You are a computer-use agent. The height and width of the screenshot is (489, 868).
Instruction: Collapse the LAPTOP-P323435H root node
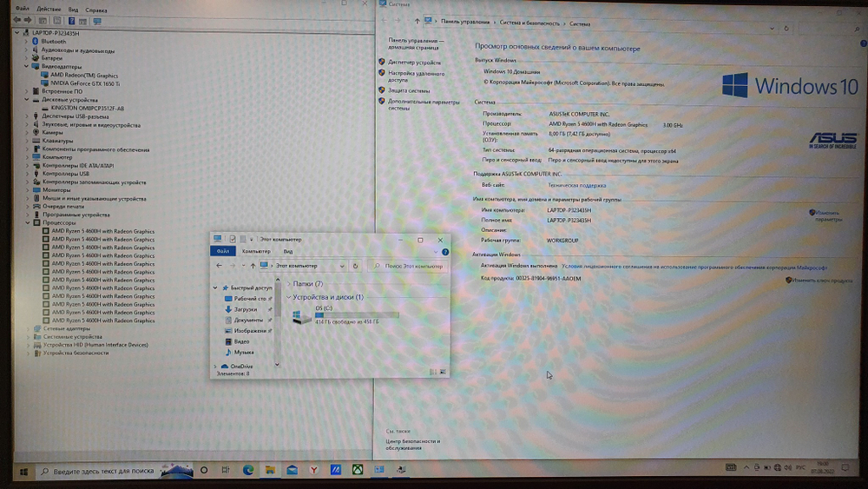click(16, 33)
